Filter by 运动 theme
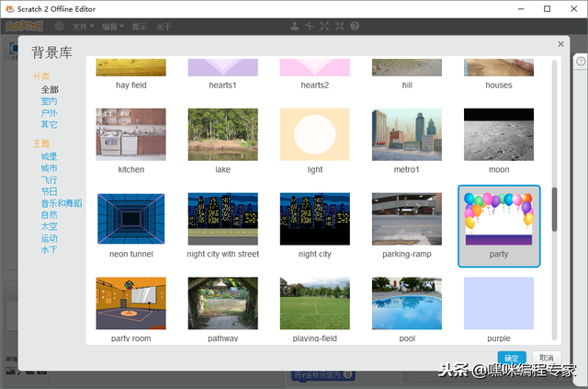The width and height of the screenshot is (588, 389). coord(49,238)
